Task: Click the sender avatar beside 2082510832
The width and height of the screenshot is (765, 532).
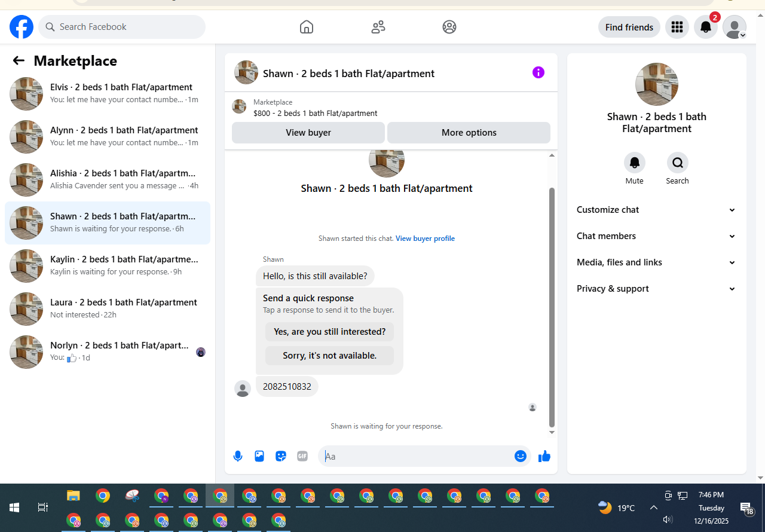Action: click(x=243, y=389)
